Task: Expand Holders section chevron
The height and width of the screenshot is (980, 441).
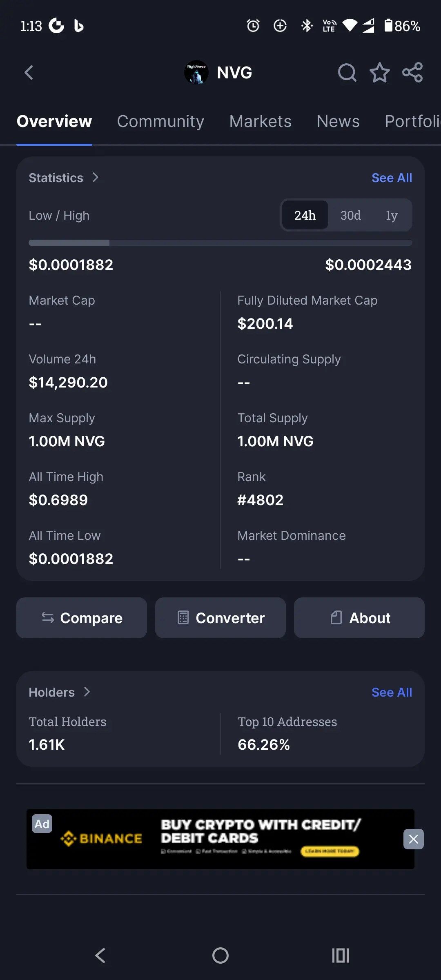Action: [87, 692]
